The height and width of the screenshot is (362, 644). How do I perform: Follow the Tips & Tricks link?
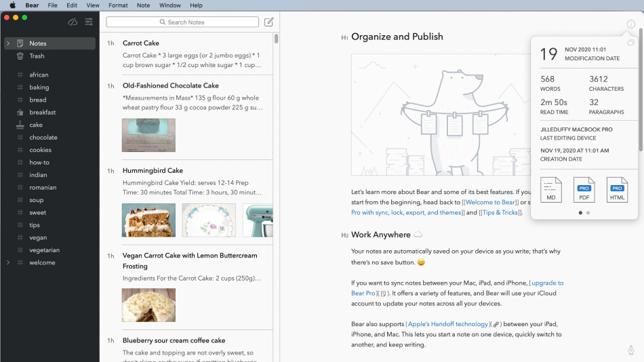[500, 212]
